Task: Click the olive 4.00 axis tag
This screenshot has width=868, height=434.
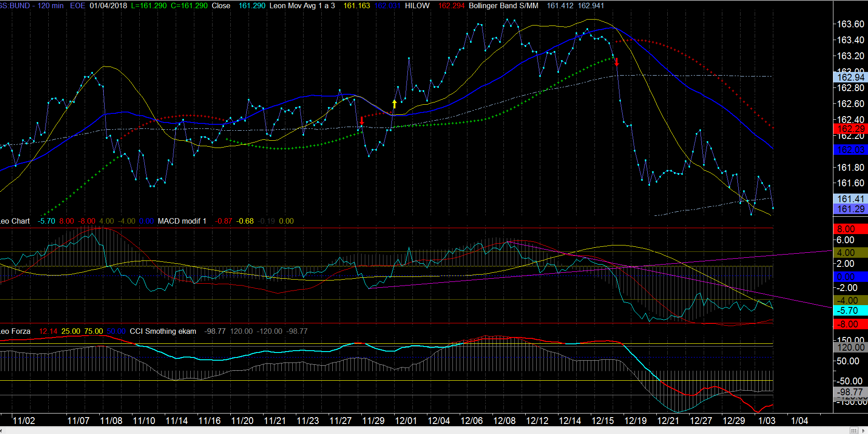Action: pos(851,253)
